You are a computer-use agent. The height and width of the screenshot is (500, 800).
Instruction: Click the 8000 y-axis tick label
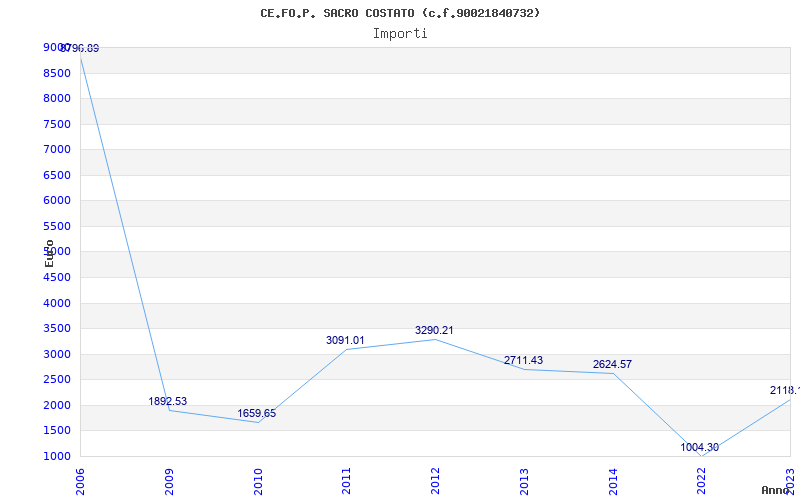point(57,98)
